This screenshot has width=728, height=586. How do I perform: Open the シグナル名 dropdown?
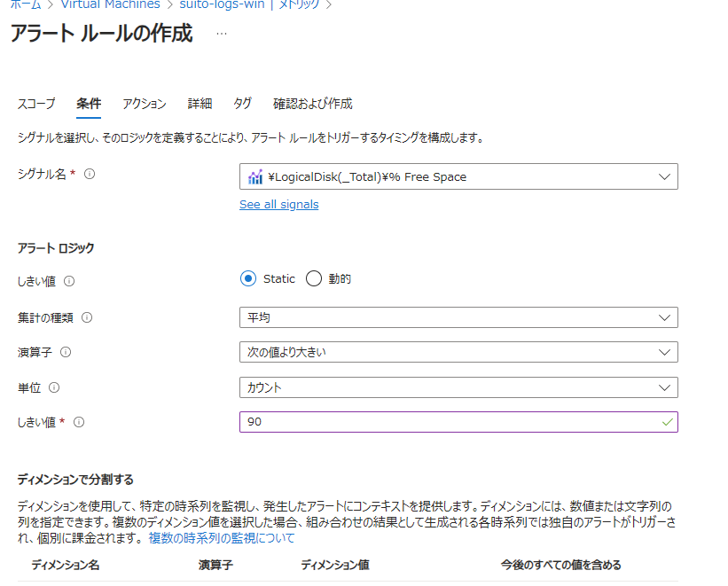tap(458, 176)
